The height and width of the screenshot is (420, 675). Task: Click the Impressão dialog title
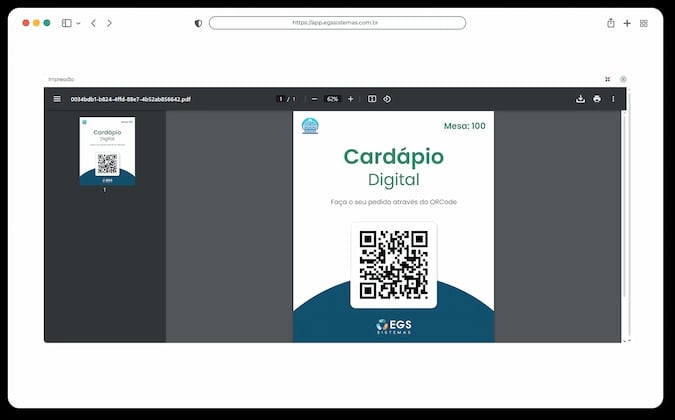pyautogui.click(x=61, y=79)
